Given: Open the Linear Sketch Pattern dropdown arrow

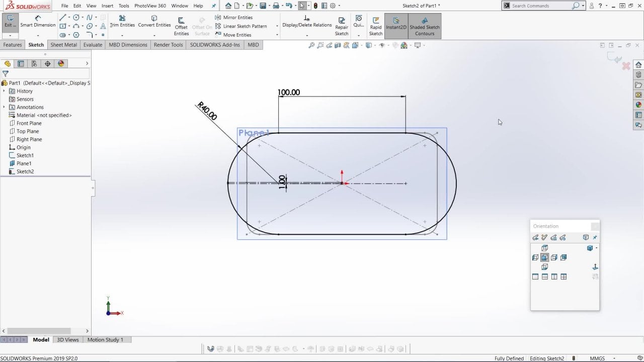Looking at the screenshot, I should [x=277, y=26].
